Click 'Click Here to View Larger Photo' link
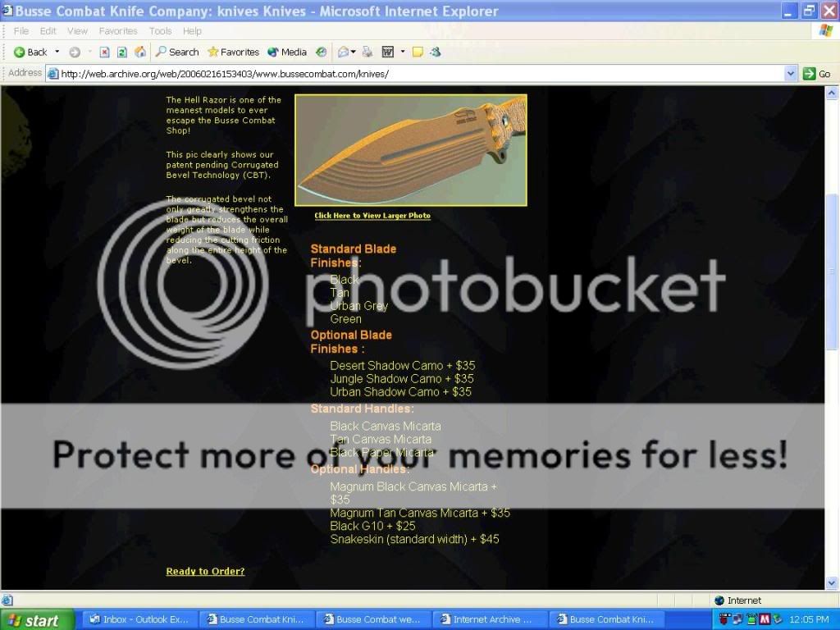This screenshot has width=840, height=630. (x=372, y=216)
